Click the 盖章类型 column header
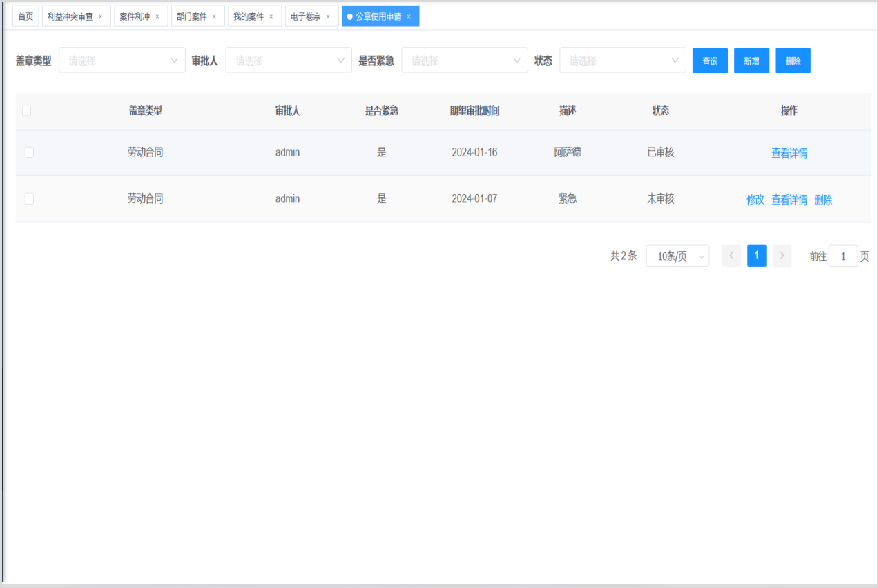The image size is (878, 588). click(146, 111)
